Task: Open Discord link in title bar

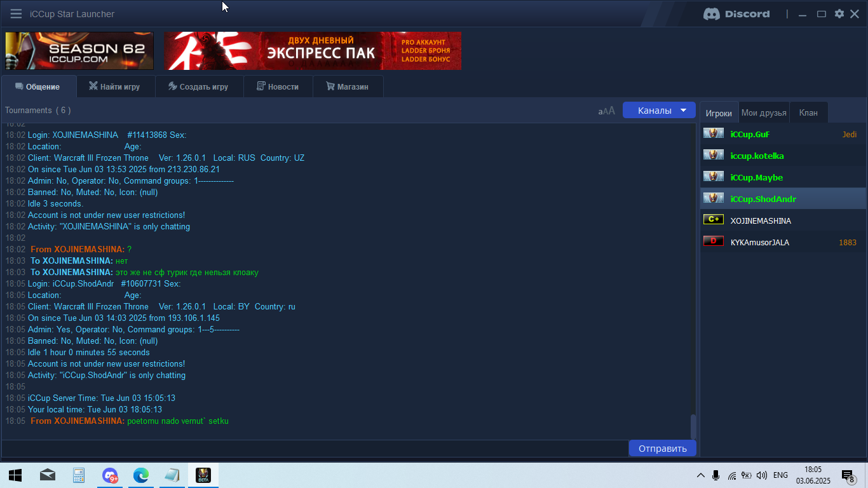Action: pos(736,14)
